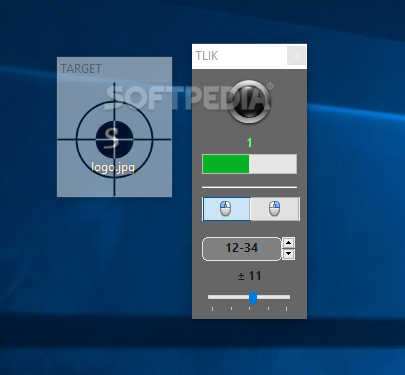Image resolution: width=405 pixels, height=375 pixels.
Task: Click the round black start button in TLIK
Action: [x=249, y=102]
